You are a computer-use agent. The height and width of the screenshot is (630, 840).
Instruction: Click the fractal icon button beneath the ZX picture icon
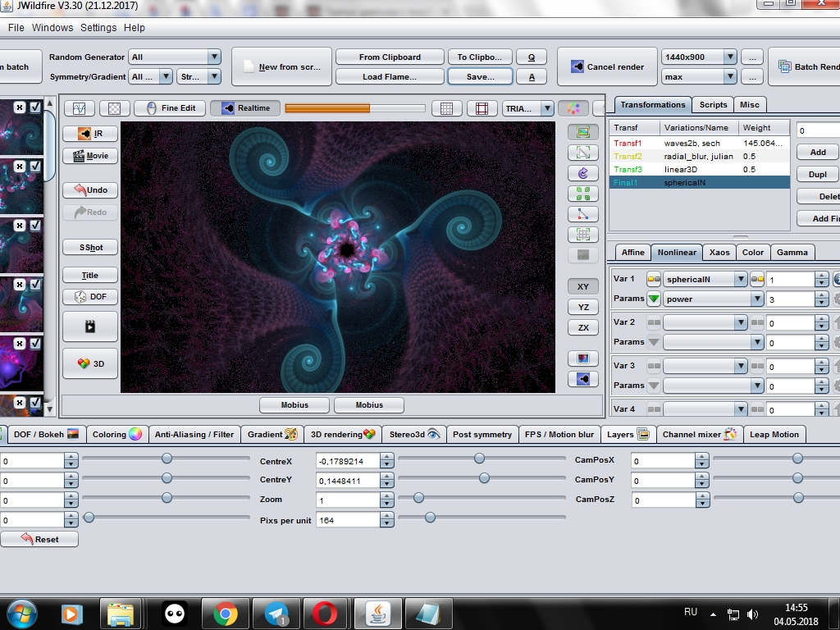pyautogui.click(x=583, y=379)
